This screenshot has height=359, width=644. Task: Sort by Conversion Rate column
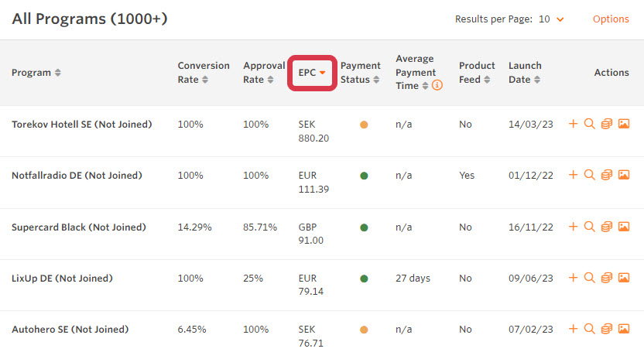click(x=204, y=73)
